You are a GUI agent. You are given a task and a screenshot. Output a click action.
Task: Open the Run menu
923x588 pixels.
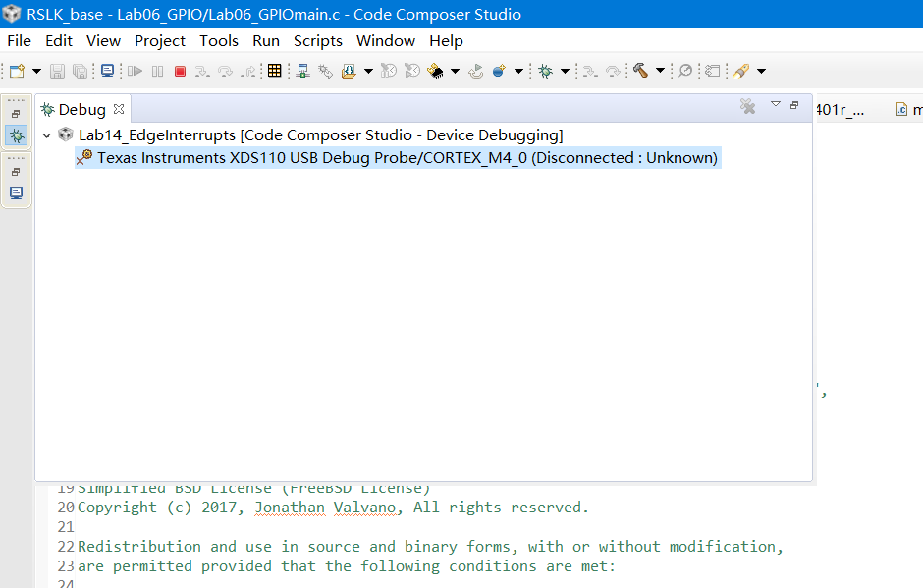[266, 41]
